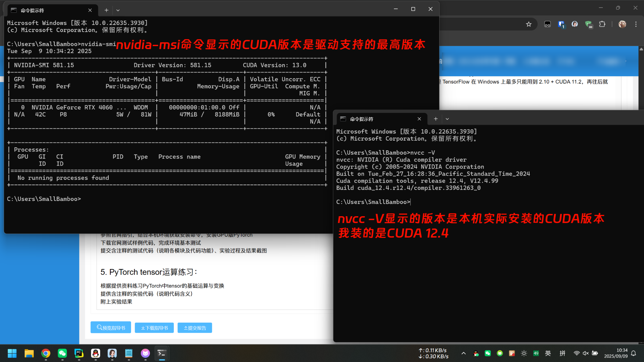Open Chrome's three-dot menu
This screenshot has width=644, height=362.
point(636,24)
